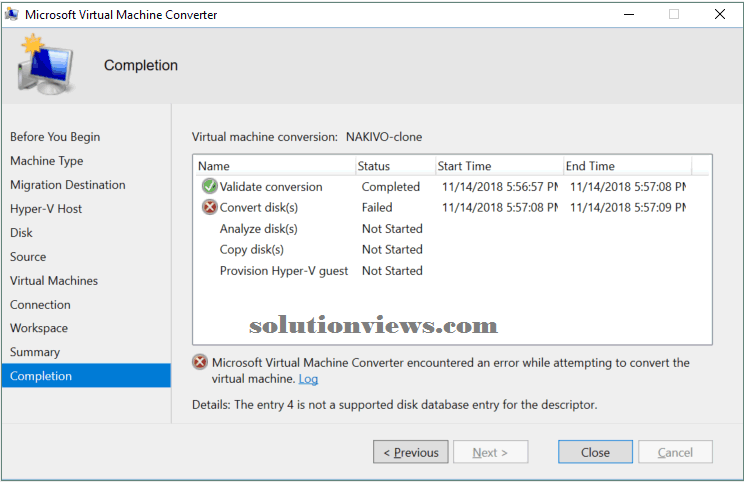The width and height of the screenshot is (744, 482).
Task: Sort by the End Time column header
Action: tap(627, 166)
